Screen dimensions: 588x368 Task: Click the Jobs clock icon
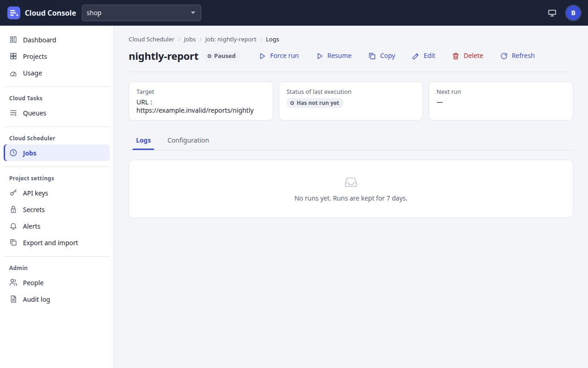[x=13, y=153]
